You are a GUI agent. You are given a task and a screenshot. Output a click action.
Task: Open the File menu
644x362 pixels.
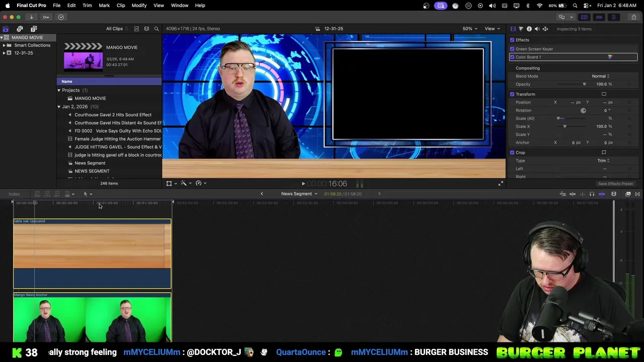coord(56,5)
